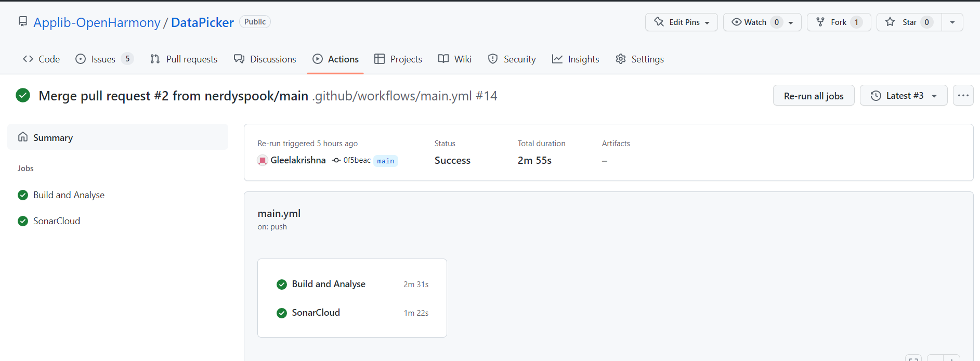Click the Fork count badge
This screenshot has height=361, width=980.
[x=856, y=22]
